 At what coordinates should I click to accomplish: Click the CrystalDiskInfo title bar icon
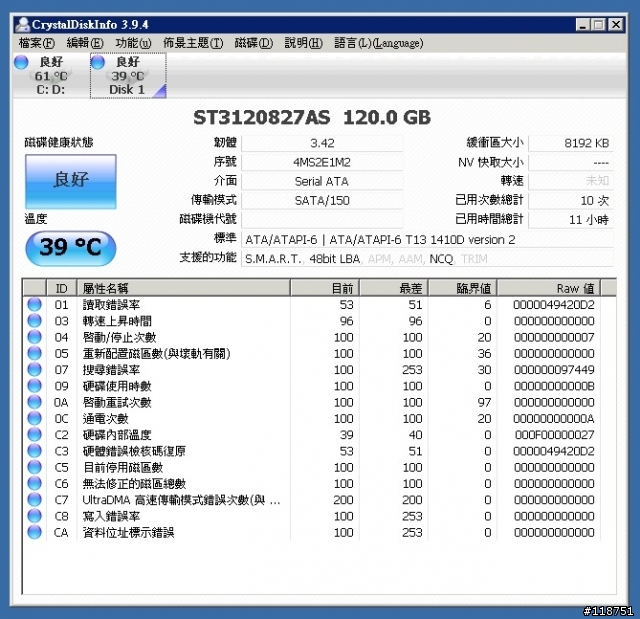click(22, 24)
